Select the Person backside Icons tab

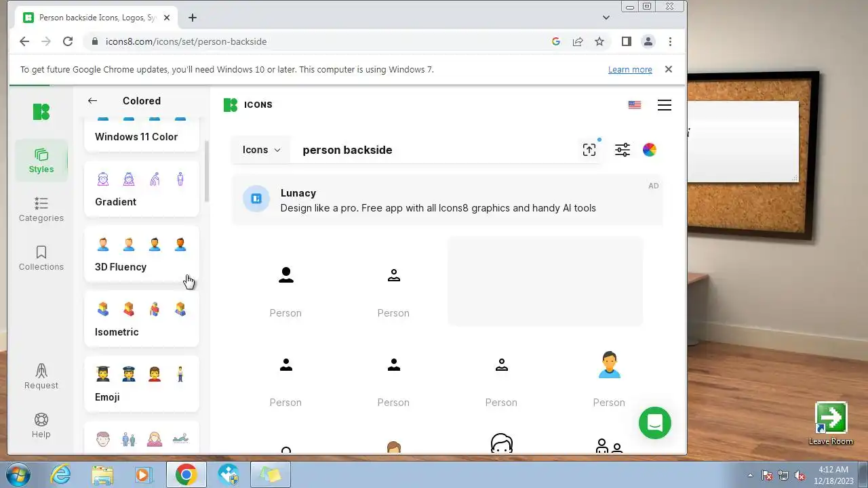pyautogui.click(x=96, y=18)
